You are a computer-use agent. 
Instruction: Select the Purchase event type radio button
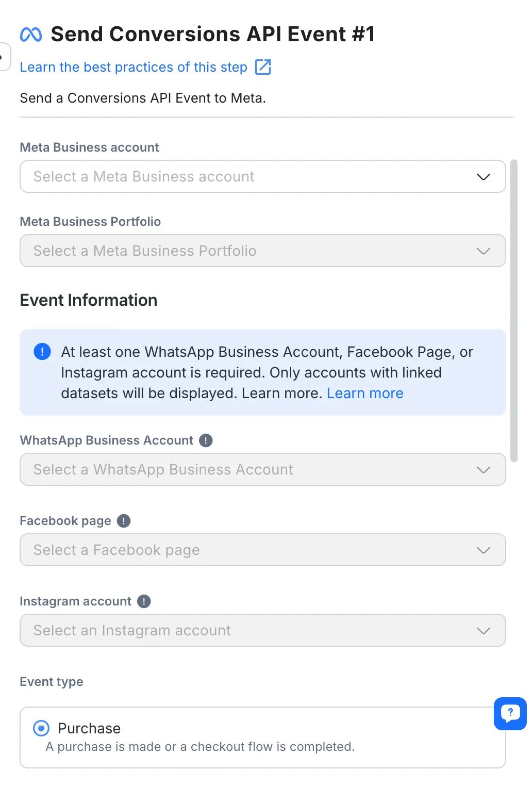tap(41, 728)
